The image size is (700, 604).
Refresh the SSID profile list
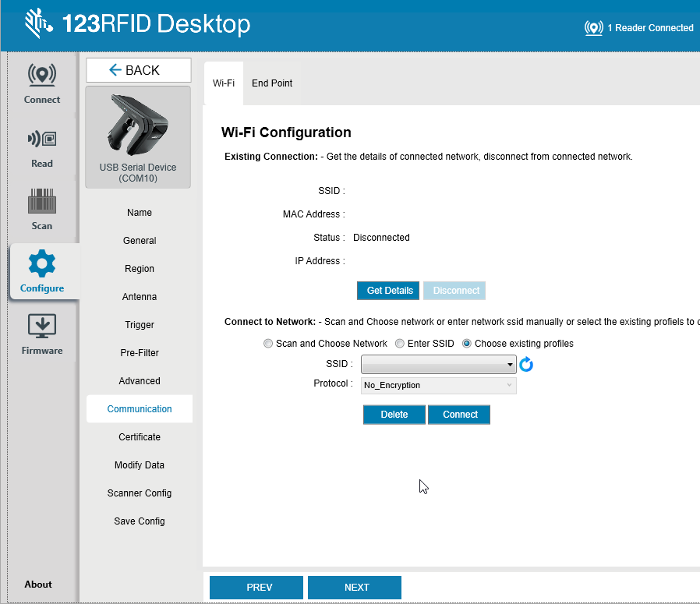pos(526,364)
